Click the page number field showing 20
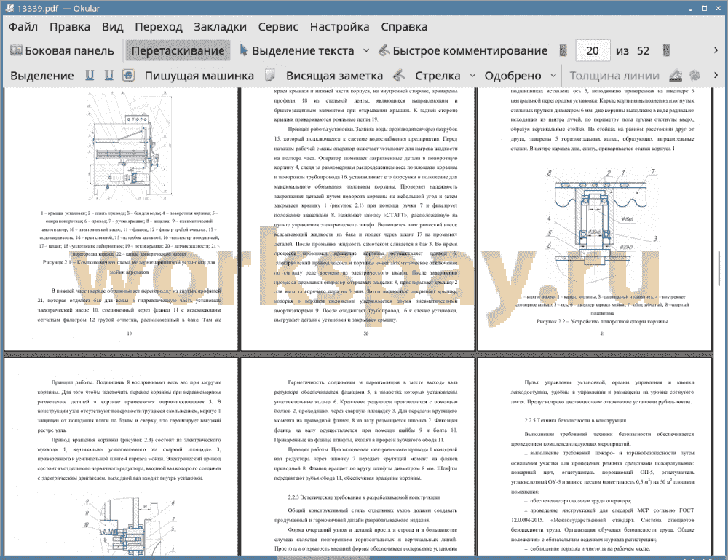 [593, 51]
